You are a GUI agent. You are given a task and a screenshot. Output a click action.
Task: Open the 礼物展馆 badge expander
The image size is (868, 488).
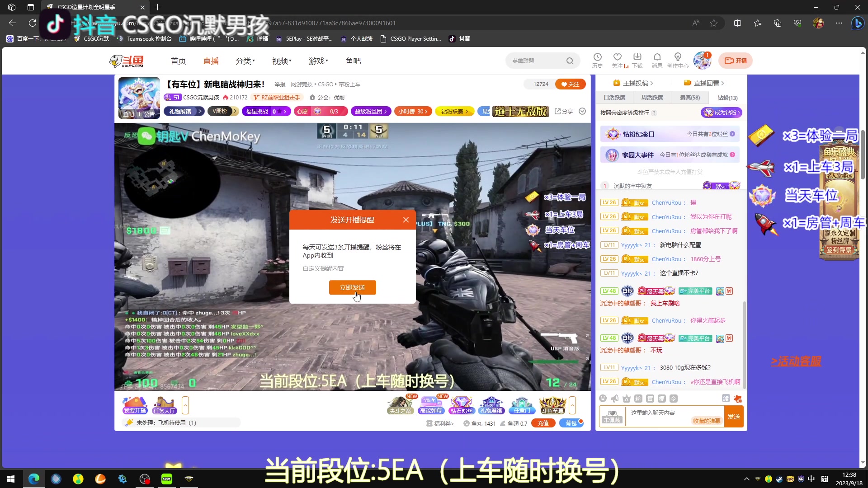click(184, 111)
